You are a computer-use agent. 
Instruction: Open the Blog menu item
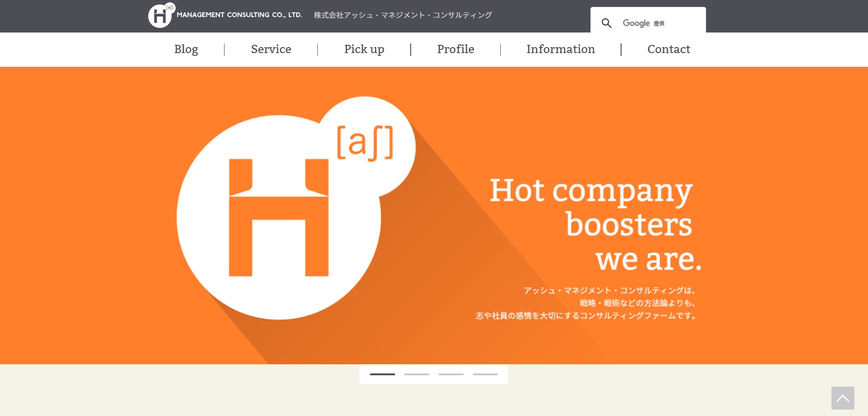[186, 49]
